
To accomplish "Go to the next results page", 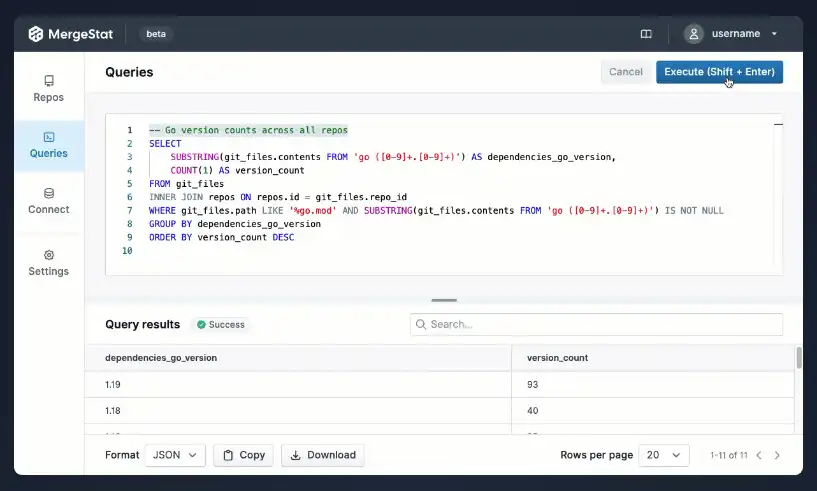I will point(777,455).
